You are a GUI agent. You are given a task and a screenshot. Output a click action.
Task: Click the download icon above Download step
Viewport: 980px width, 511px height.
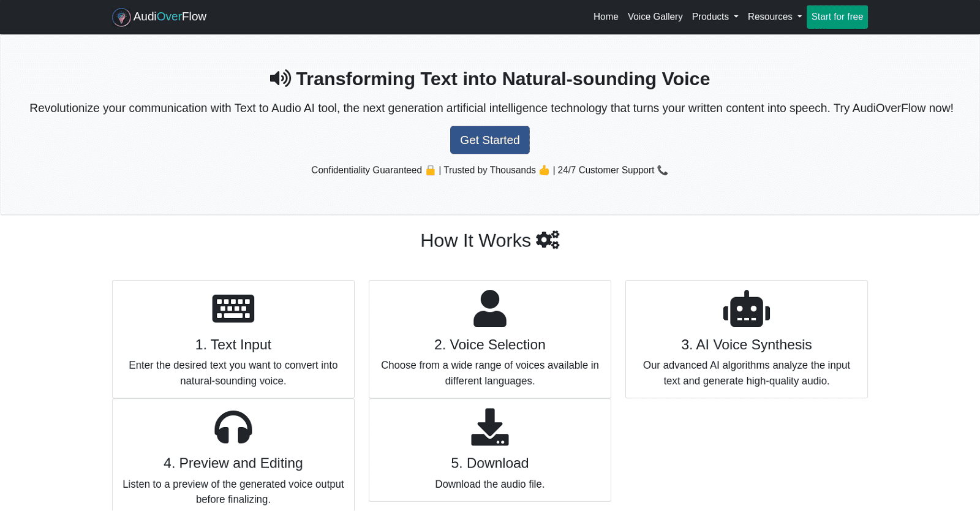[490, 427]
